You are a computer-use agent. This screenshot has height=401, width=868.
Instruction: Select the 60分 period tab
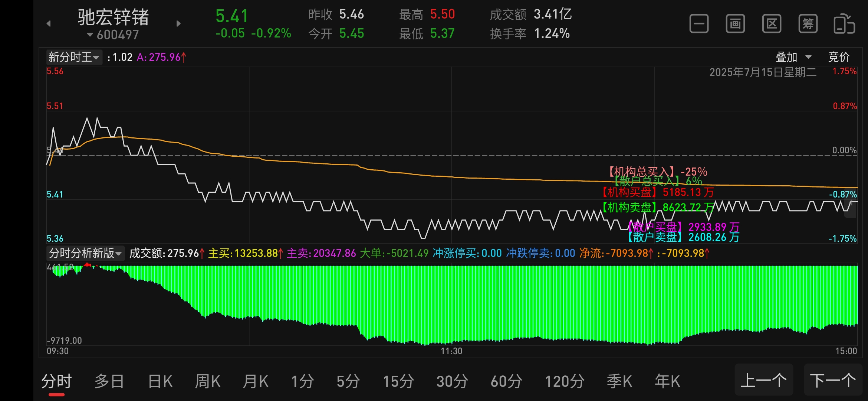pyautogui.click(x=506, y=382)
